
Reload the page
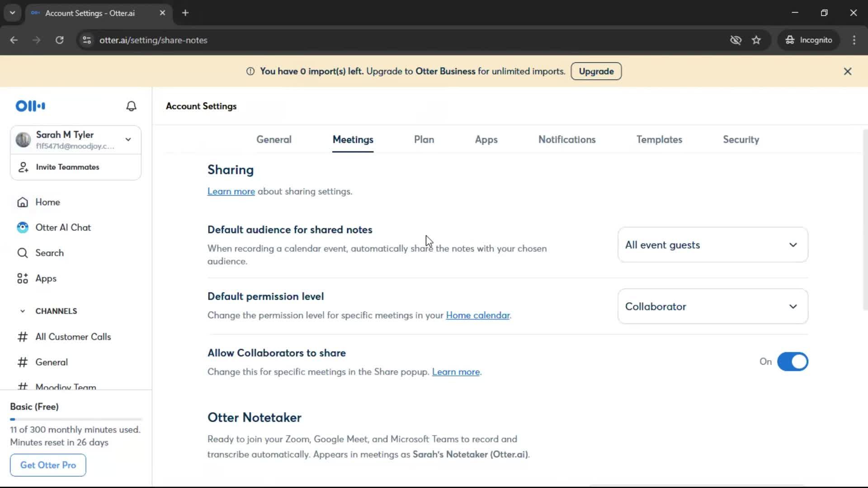[59, 40]
